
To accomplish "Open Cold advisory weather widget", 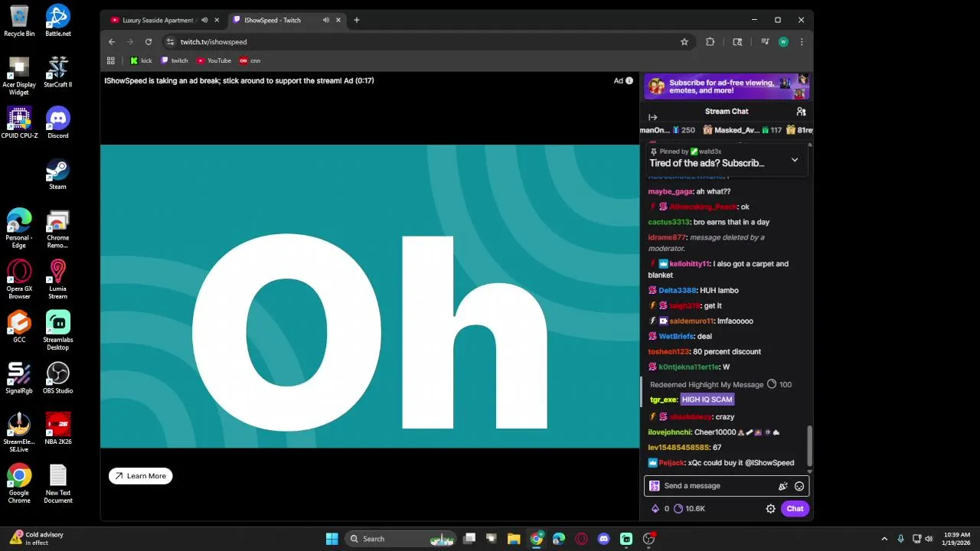I will 36,539.
